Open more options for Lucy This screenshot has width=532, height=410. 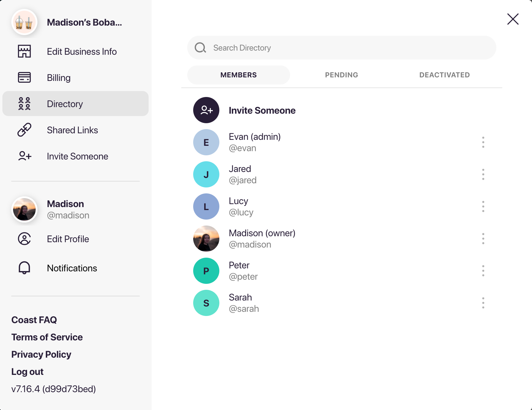[483, 206]
